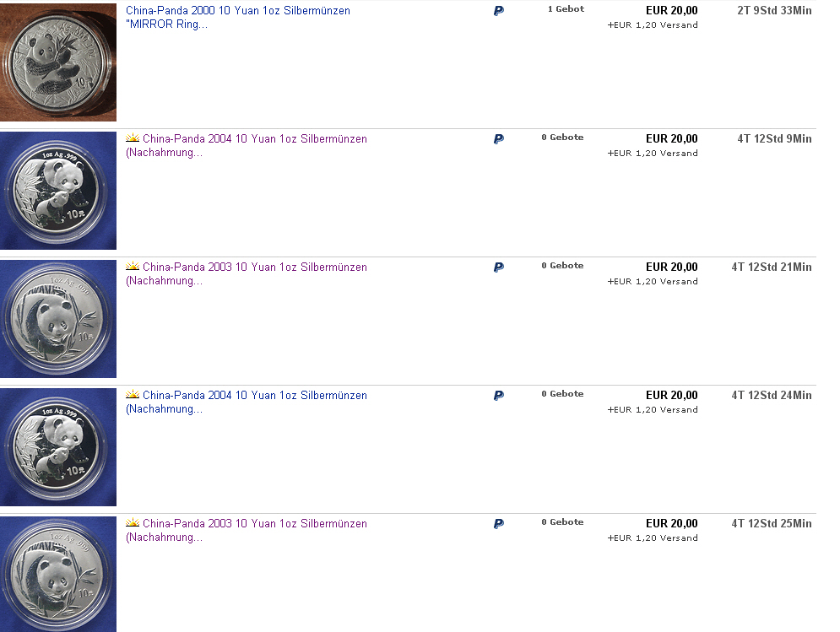Open China-Panda 2004 title ending 4T 12Std 24Min
Screen dimensions: 840x632
click(254, 396)
